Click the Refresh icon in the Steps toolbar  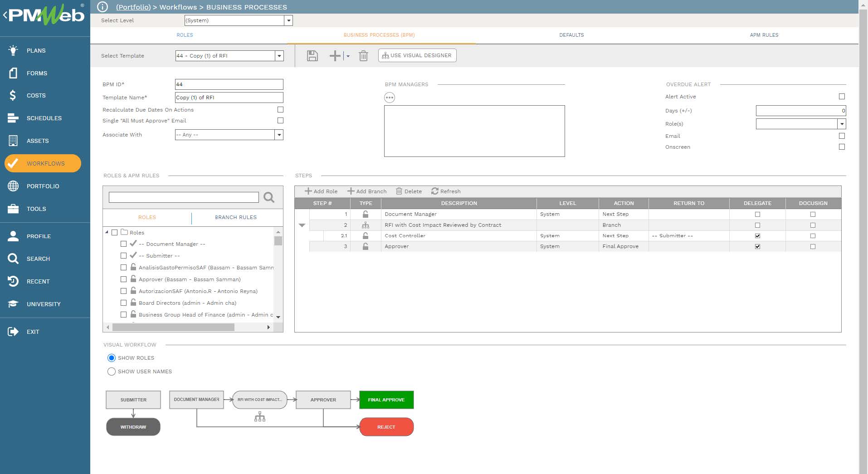tap(446, 191)
